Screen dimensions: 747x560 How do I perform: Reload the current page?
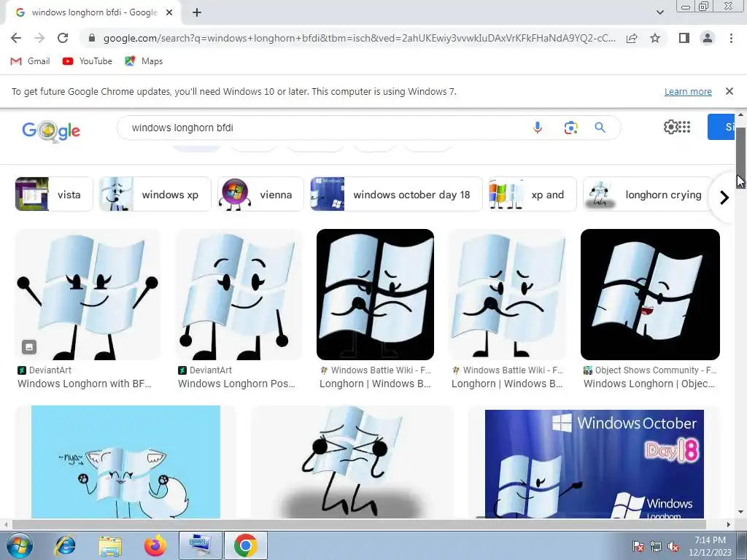coord(63,38)
